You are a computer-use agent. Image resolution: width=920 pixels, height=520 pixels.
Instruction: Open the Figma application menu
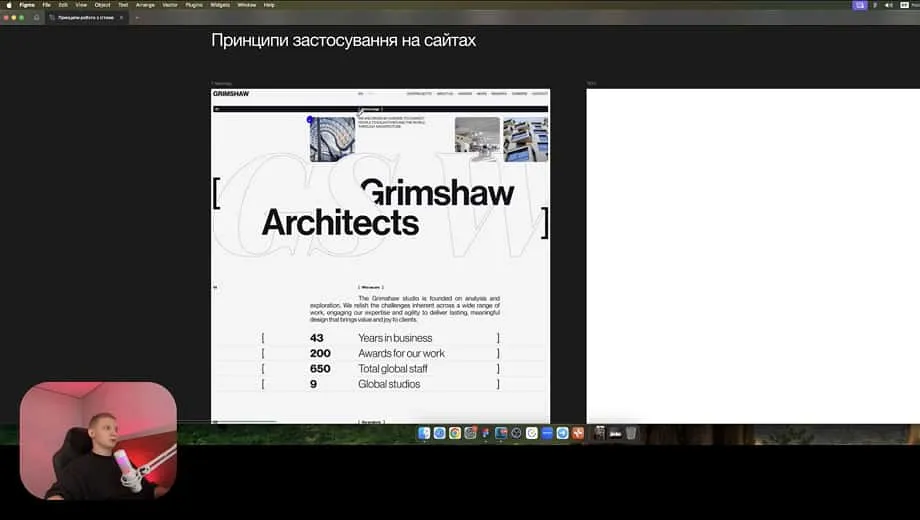(x=27, y=5)
